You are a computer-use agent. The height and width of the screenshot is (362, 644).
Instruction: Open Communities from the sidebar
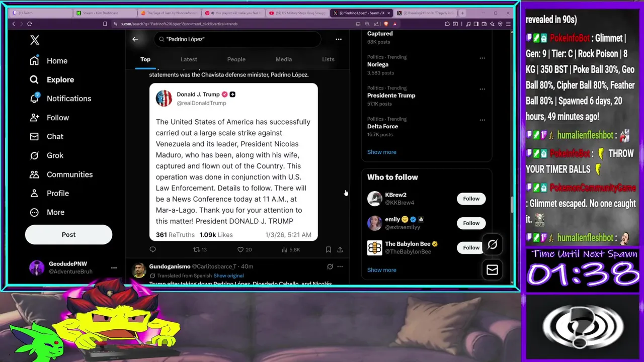tap(61, 174)
